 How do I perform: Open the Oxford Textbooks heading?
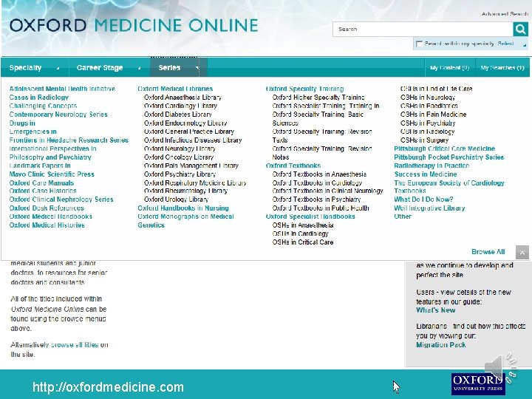pyautogui.click(x=293, y=166)
